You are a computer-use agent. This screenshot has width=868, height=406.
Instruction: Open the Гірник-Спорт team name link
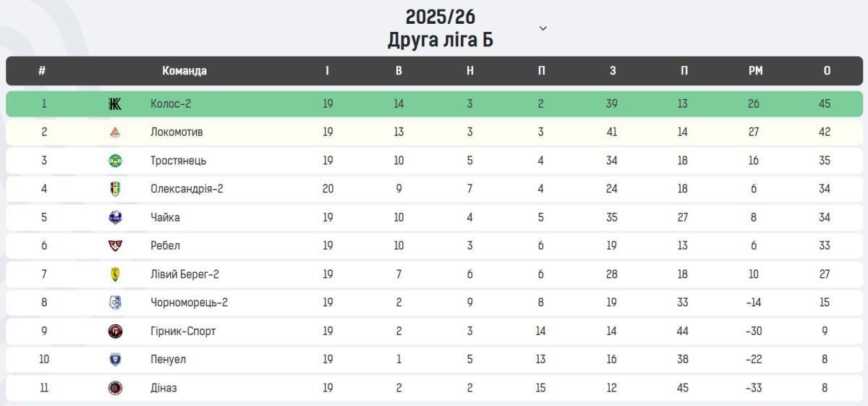183,331
